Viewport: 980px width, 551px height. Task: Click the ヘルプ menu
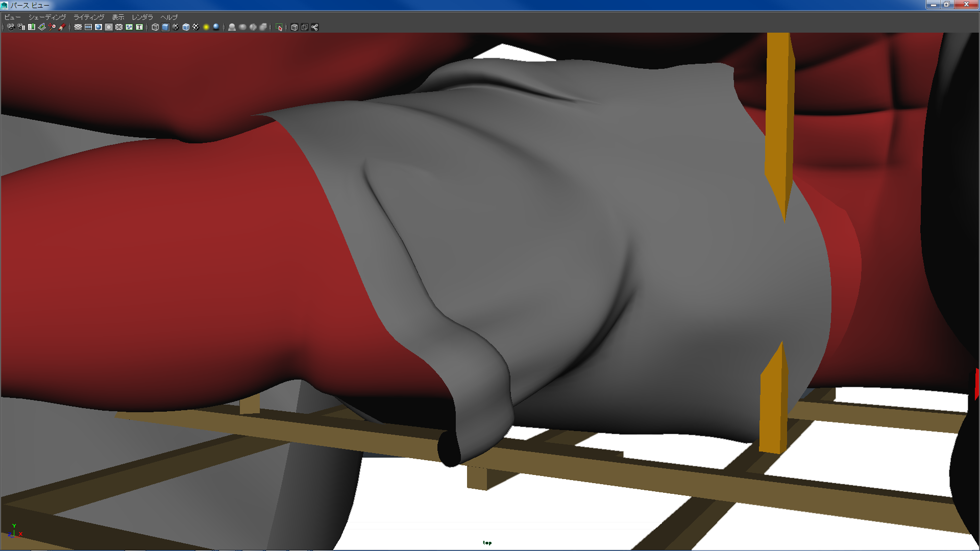coord(169,17)
